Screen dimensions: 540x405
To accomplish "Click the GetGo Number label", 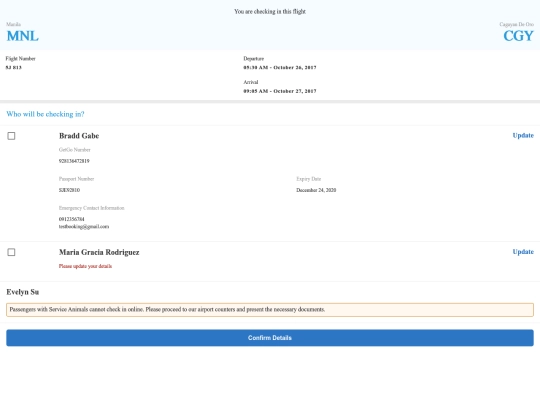I will click(x=75, y=150).
